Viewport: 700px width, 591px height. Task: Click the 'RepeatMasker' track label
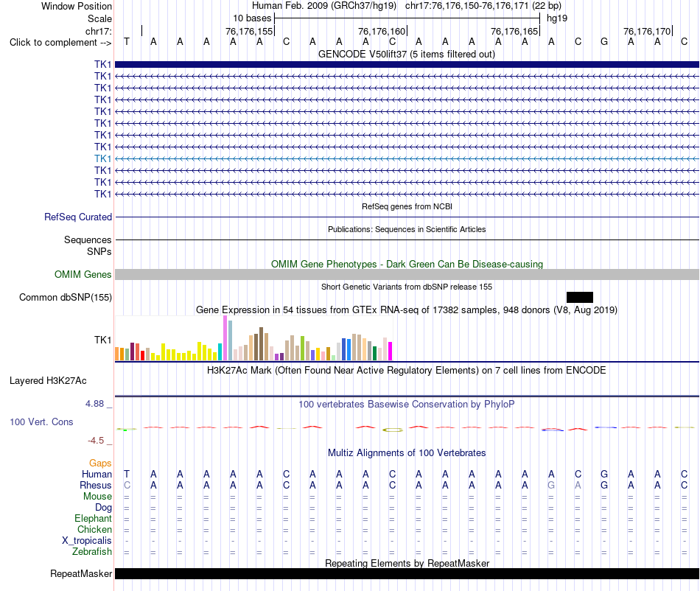coord(81,573)
